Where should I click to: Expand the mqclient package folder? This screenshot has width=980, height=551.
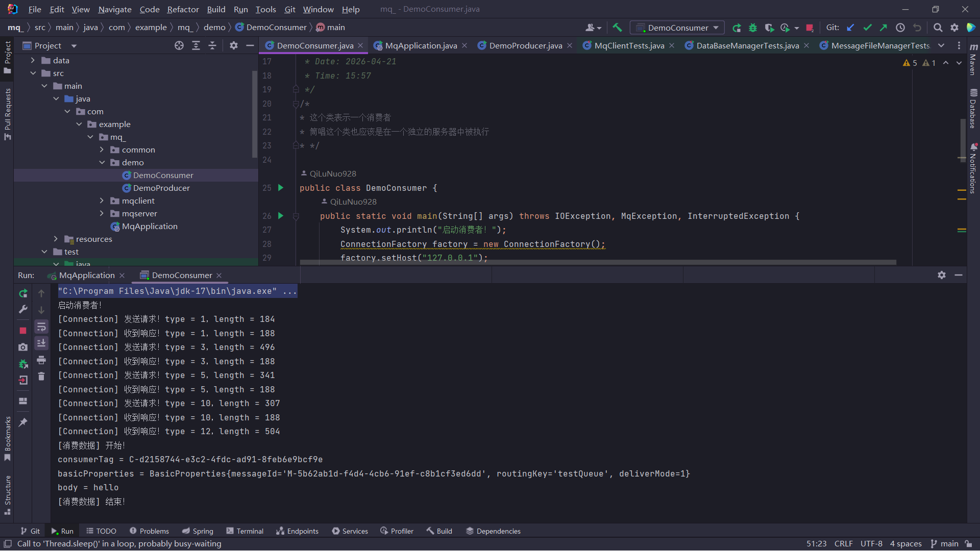point(102,201)
